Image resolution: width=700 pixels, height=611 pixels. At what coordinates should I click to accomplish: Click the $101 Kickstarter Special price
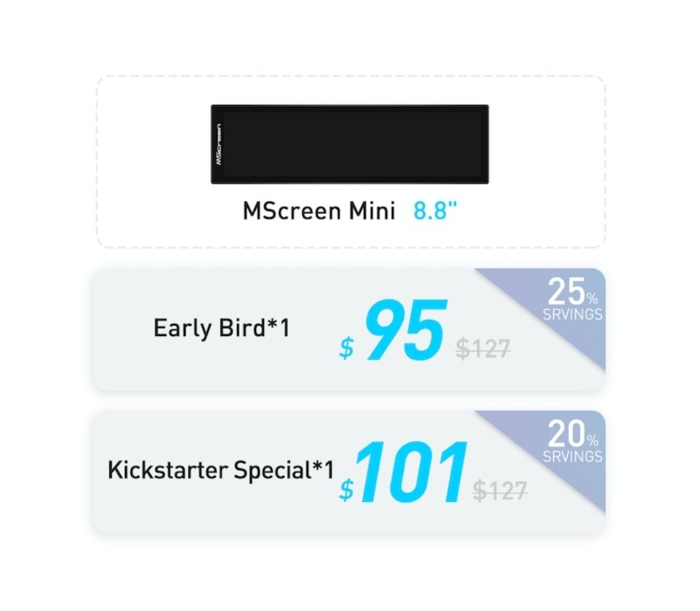403,472
